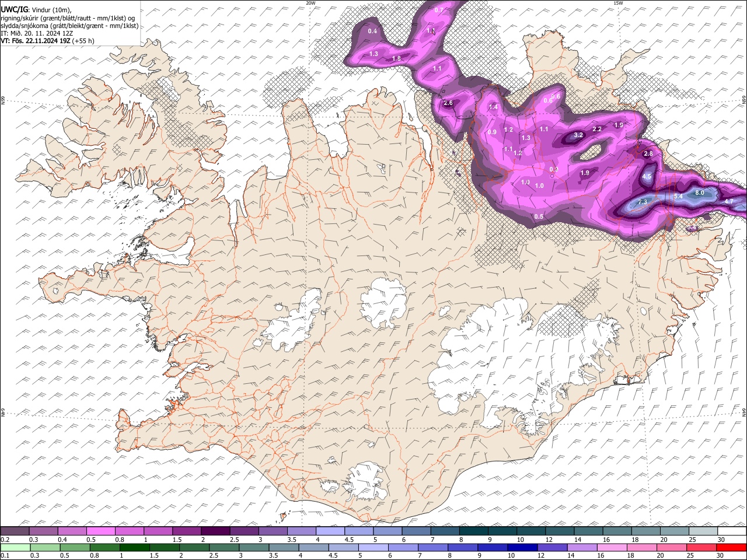The width and height of the screenshot is (747, 560).
Task: Click bottom legend swatch between 7 and 8
Action: pos(432,547)
